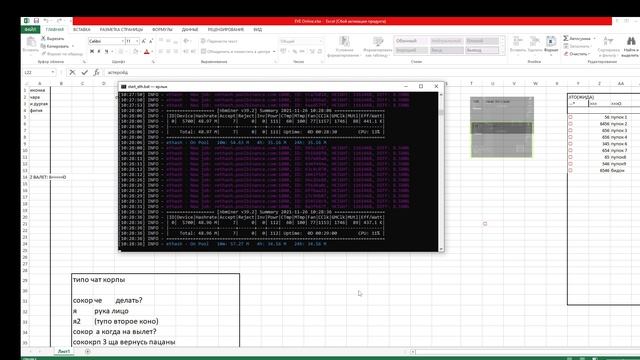Open Format (Формат) cells menu

tap(551, 44)
